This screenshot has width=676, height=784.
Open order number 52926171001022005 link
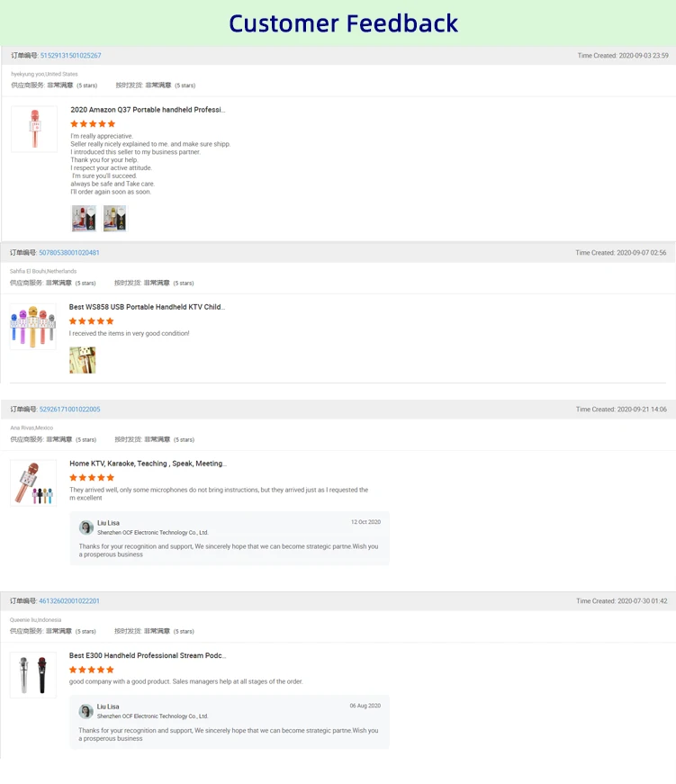coord(69,410)
